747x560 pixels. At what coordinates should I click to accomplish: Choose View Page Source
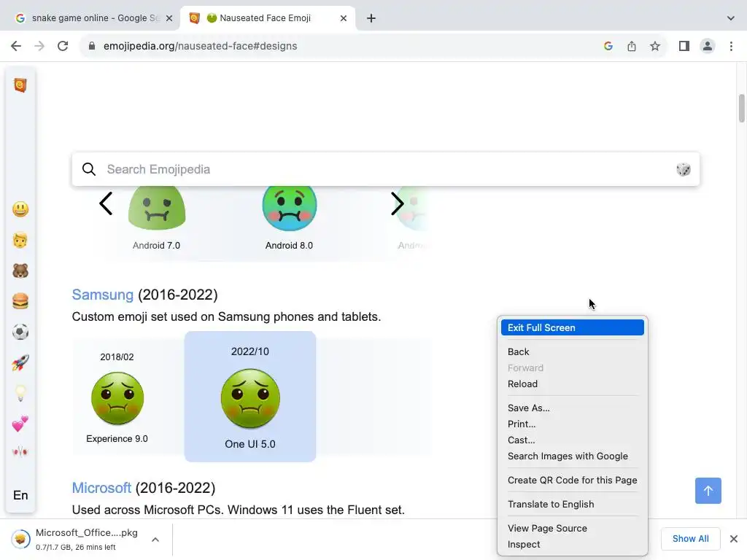(572, 528)
